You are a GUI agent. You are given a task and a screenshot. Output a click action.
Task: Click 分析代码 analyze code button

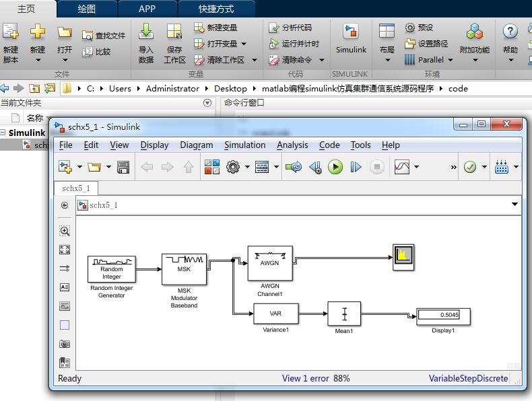(x=290, y=28)
